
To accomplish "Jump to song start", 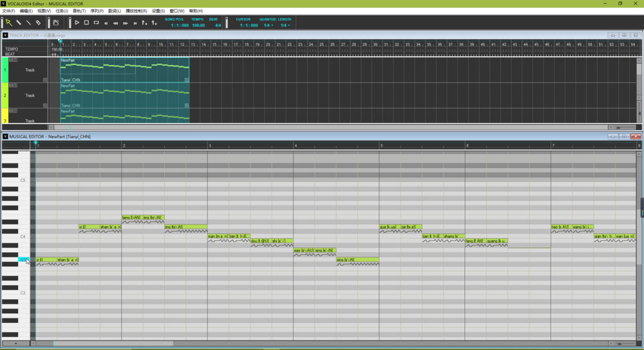I will (x=106, y=23).
